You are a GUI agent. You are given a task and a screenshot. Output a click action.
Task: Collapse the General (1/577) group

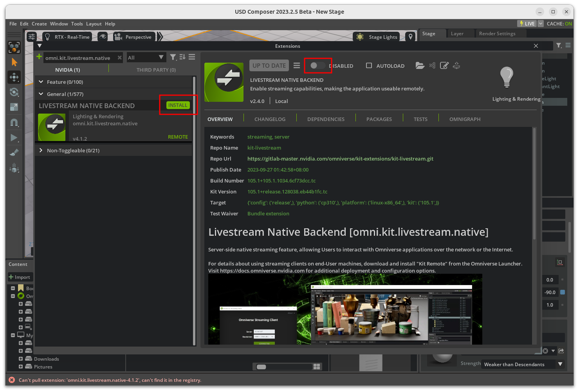[x=41, y=94]
